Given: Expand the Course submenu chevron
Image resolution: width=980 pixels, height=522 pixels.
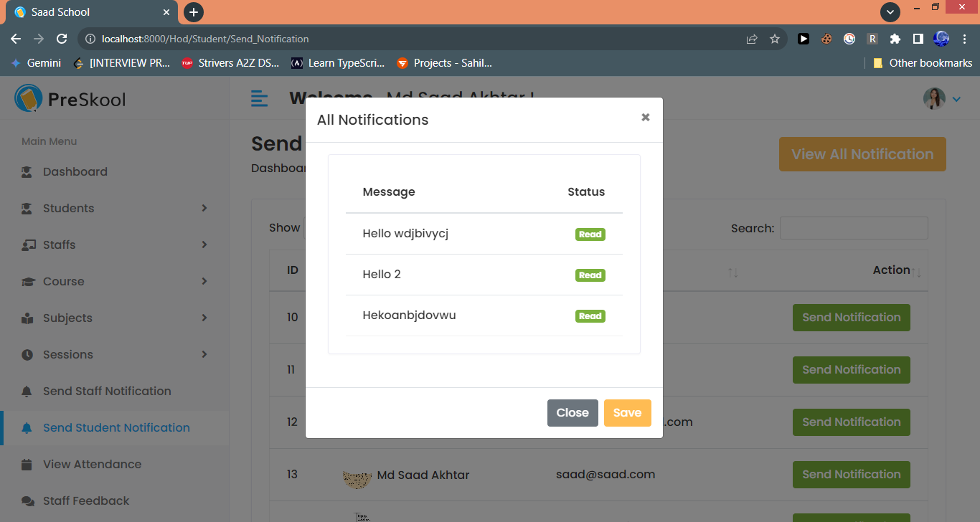Looking at the screenshot, I should click(204, 281).
